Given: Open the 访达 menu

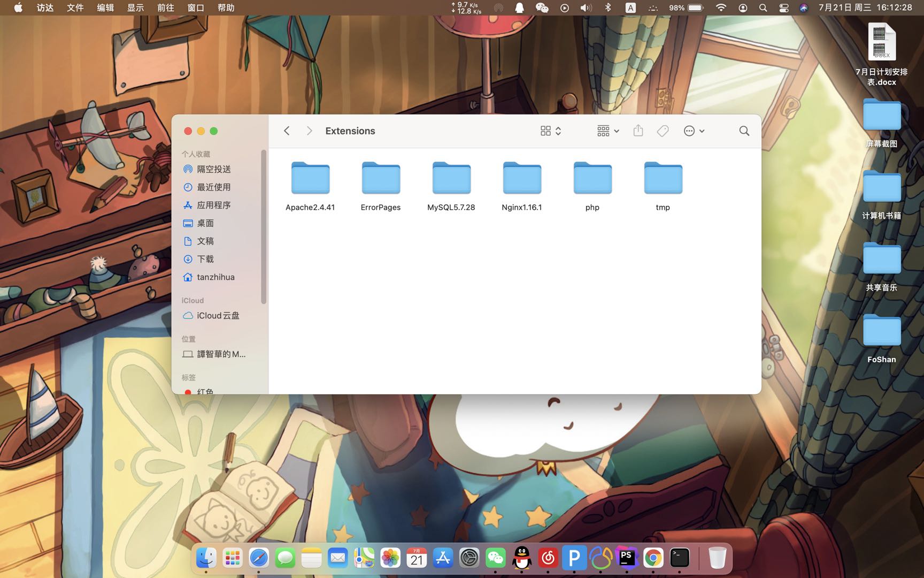Looking at the screenshot, I should coord(45,7).
